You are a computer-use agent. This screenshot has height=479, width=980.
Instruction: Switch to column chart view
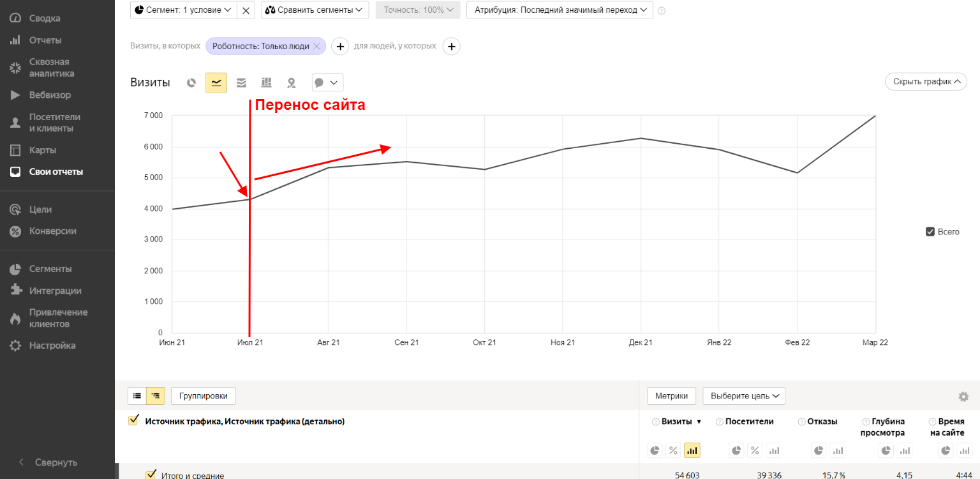click(x=267, y=83)
